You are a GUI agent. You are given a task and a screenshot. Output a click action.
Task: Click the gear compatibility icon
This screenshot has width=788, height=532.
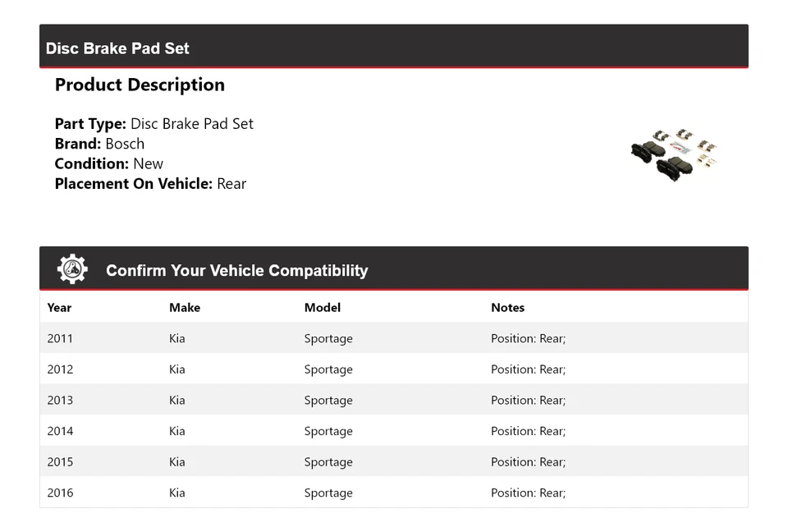pyautogui.click(x=72, y=269)
